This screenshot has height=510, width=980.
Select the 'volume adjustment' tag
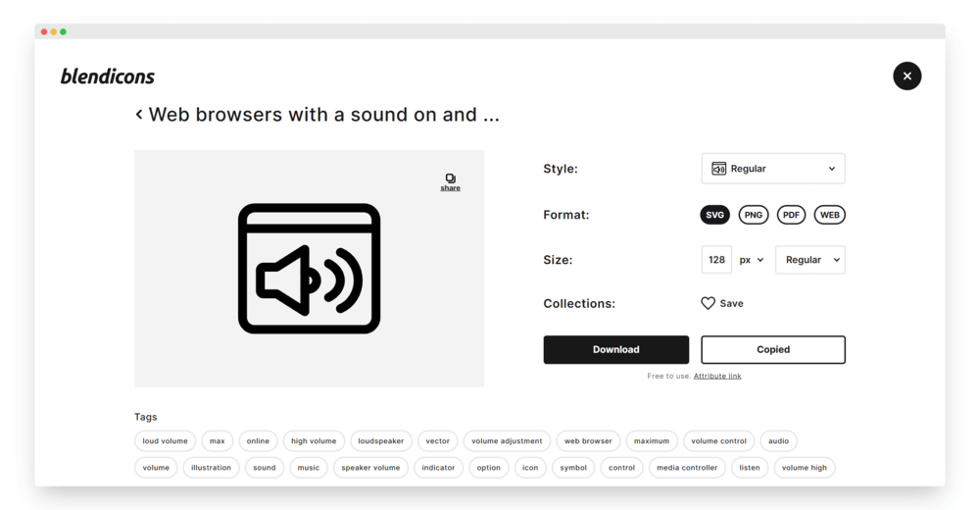coord(507,441)
